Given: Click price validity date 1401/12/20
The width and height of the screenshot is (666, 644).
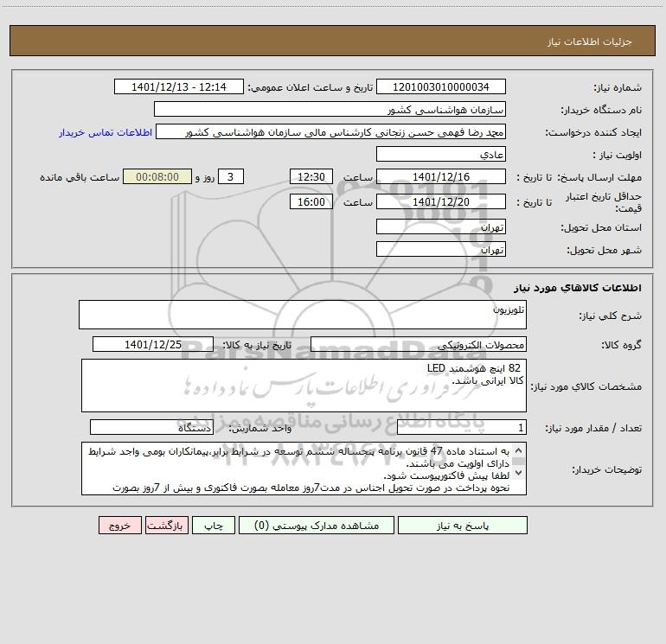Looking at the screenshot, I should pyautogui.click(x=441, y=201).
